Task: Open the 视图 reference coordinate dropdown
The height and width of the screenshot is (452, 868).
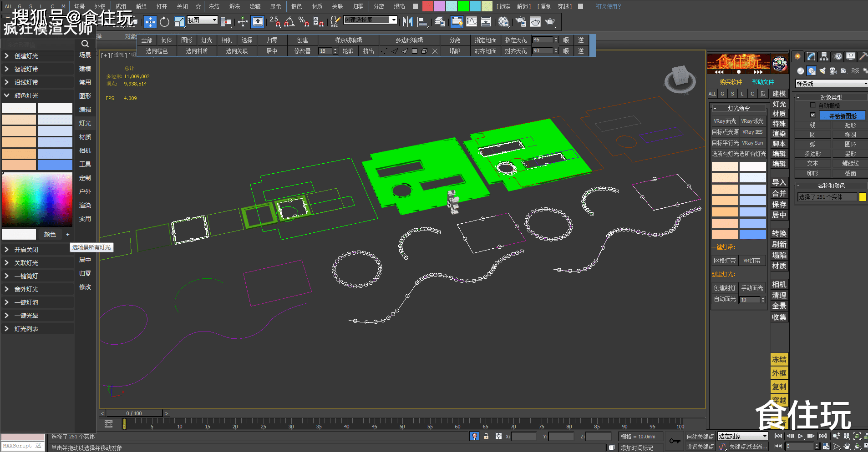Action: coord(203,20)
